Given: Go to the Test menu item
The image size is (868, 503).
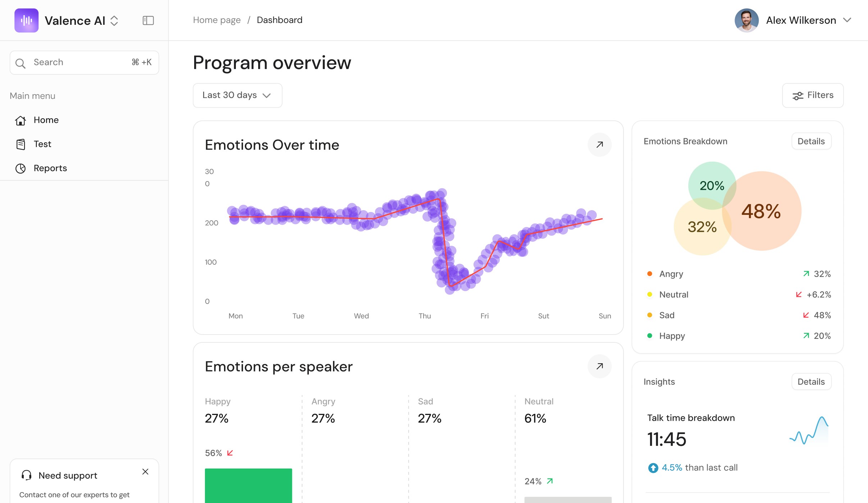Looking at the screenshot, I should (x=42, y=144).
